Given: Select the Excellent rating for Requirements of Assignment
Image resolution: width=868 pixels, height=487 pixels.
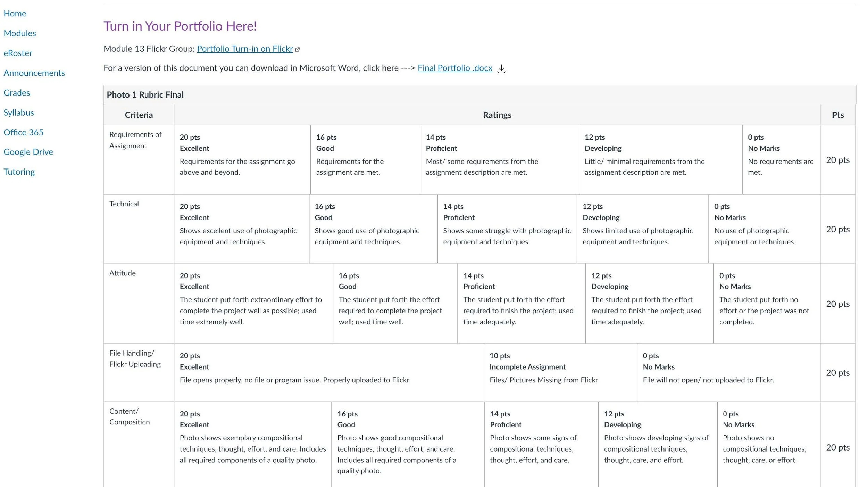Looking at the screenshot, I should [242, 159].
